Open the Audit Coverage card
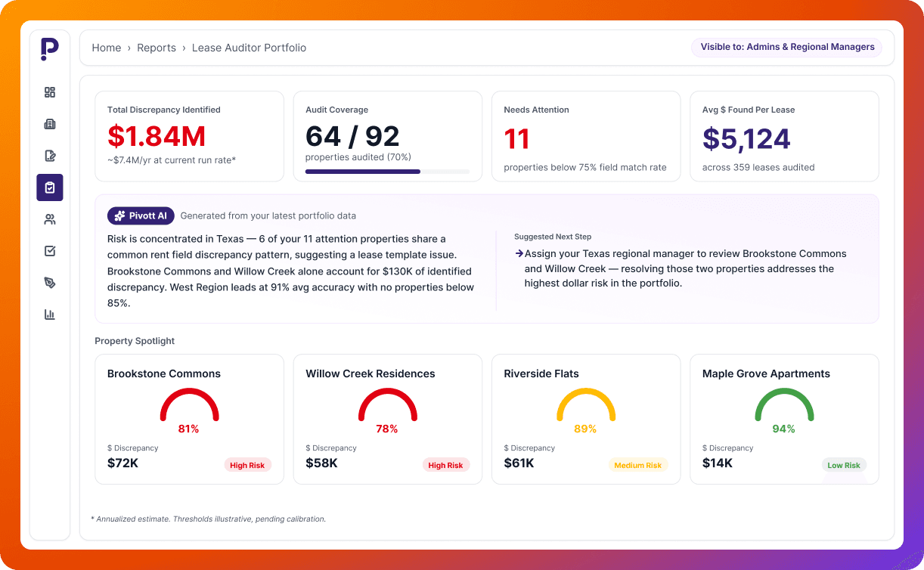Screen dimensions: 924x570 pos(387,137)
